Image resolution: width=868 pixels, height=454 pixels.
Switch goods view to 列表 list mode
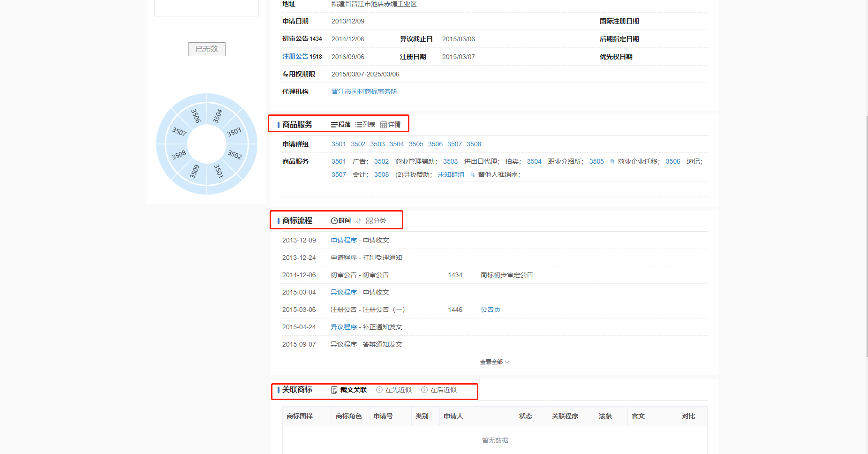coord(365,125)
